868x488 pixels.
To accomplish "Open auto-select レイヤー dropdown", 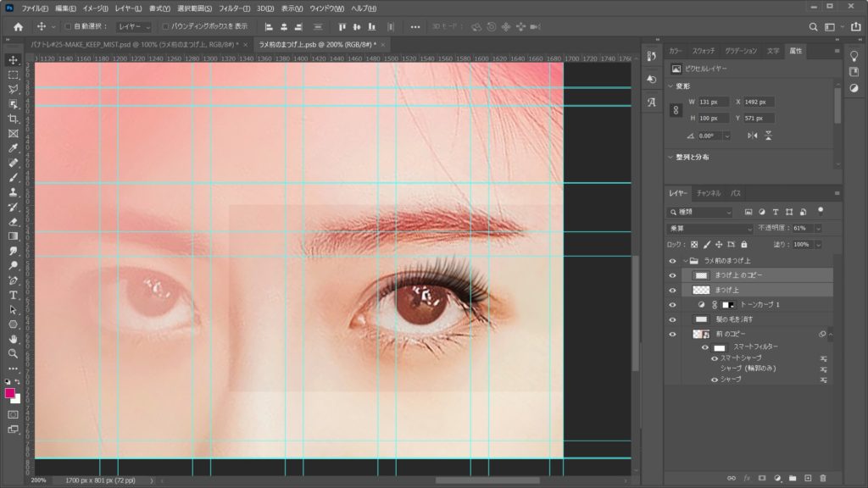I will [134, 26].
